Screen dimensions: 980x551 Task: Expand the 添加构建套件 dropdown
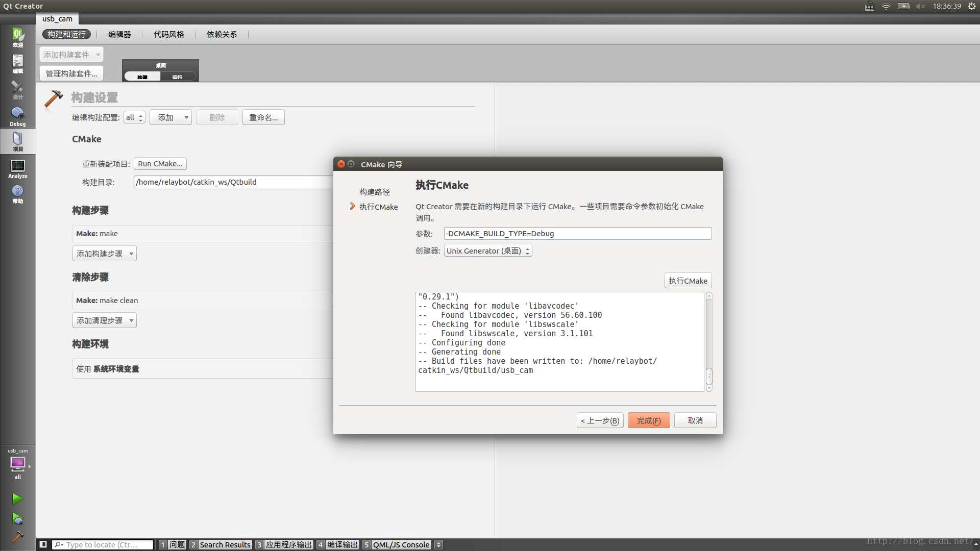pos(71,55)
